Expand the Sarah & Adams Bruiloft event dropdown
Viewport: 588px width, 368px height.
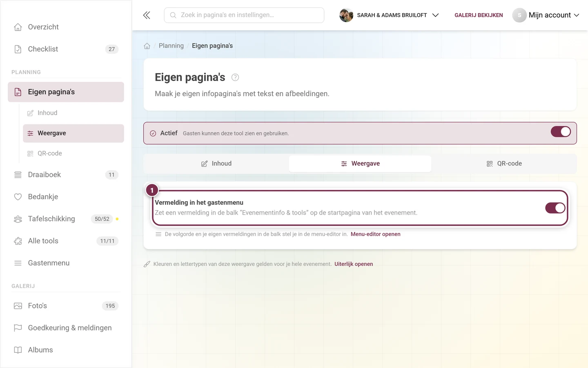point(389,15)
